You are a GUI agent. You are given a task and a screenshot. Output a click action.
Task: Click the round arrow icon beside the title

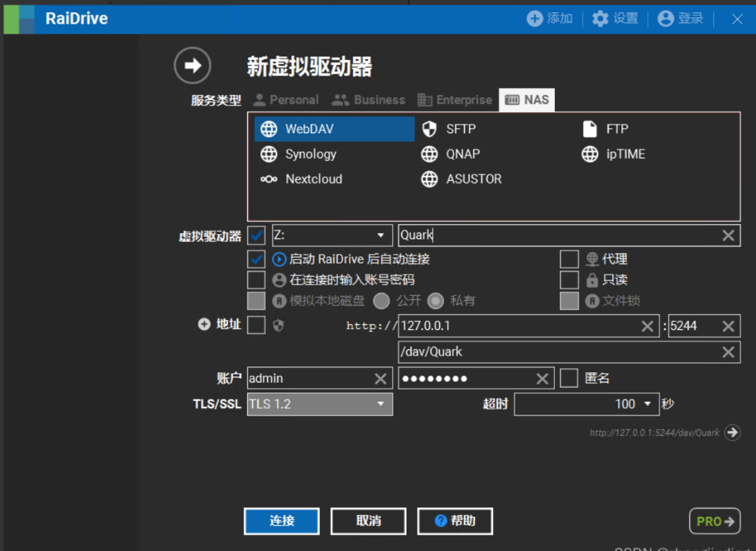pos(192,66)
